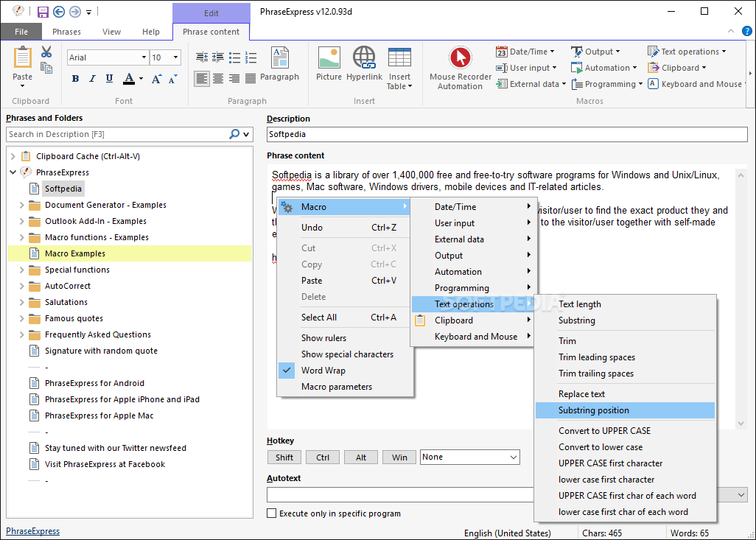Launch Mouse Recorder Automation
The image size is (756, 540).
(x=461, y=69)
